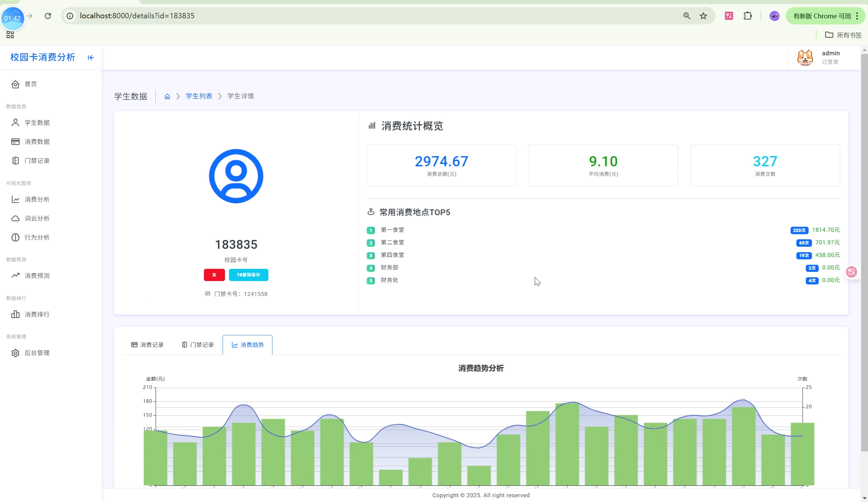This screenshot has width=868, height=502.
Task: Go to 消费预测 in the sidebar
Action: [x=37, y=276]
